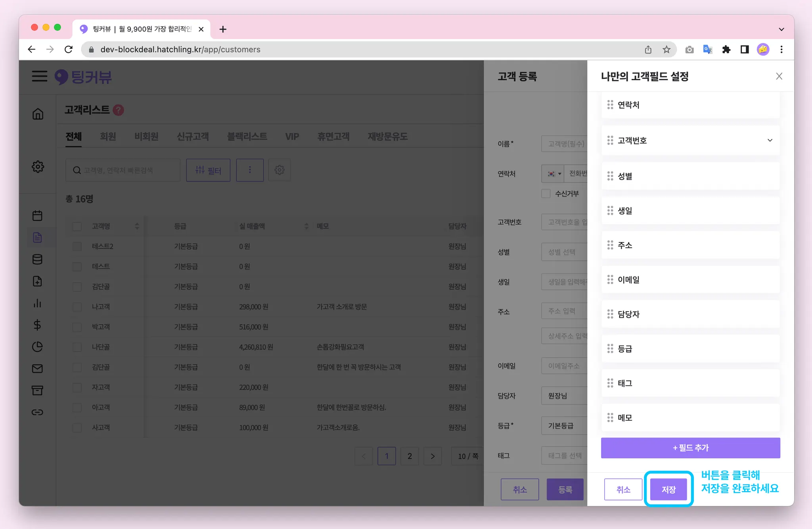
Task: Click the home icon in sidebar
Action: click(x=38, y=114)
